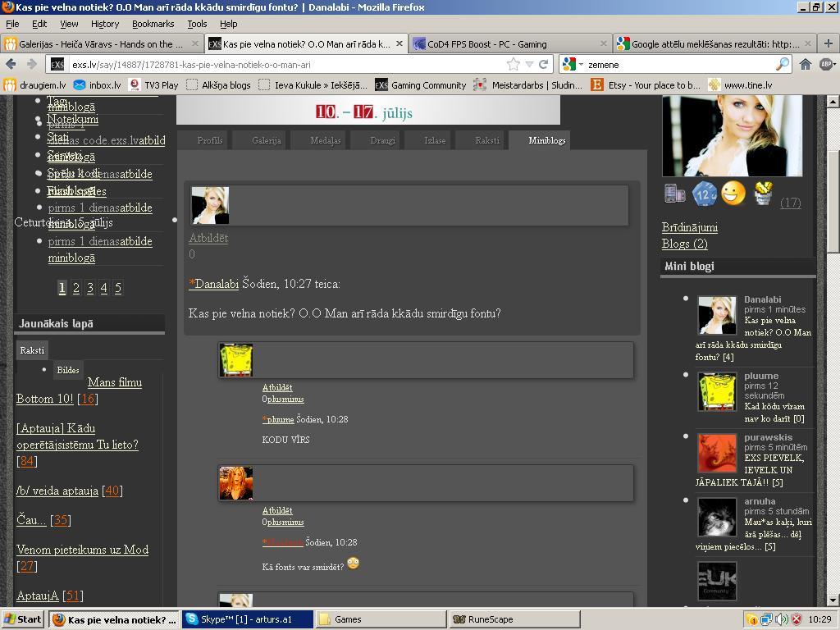
Task: Open the purawskis red fractal avatar
Action: pyautogui.click(x=717, y=453)
